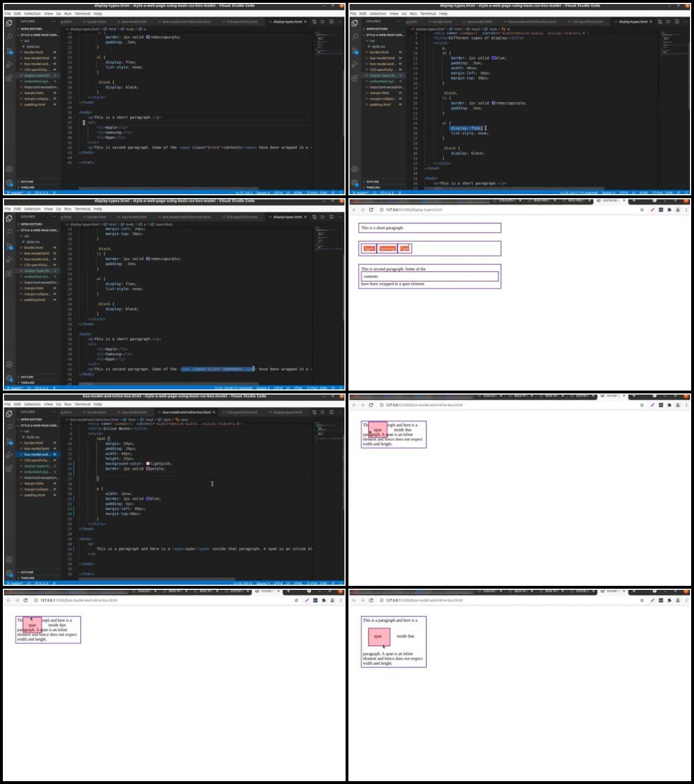Open padding.html in the inline-box VS Code explorer

pos(34,495)
